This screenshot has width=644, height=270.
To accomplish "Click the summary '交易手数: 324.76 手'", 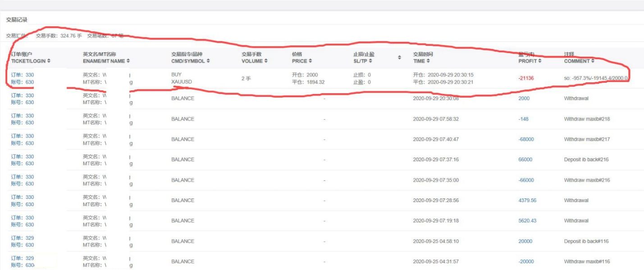I will [x=59, y=36].
